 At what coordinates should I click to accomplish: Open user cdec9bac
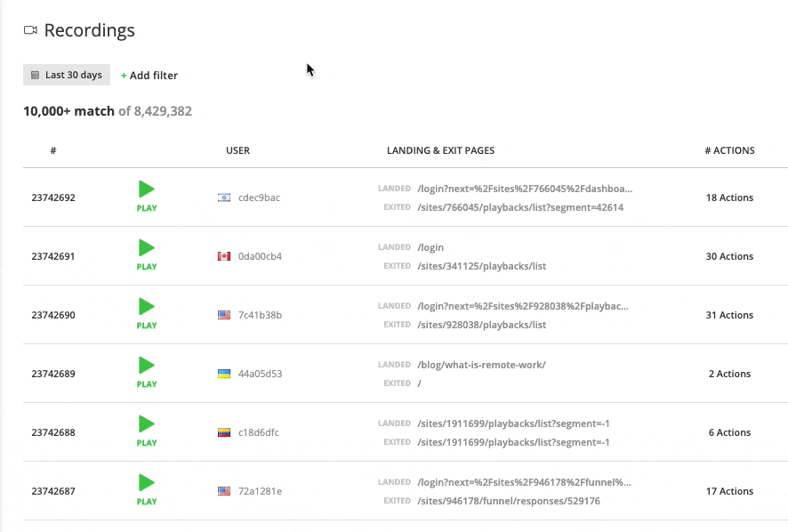(259, 197)
